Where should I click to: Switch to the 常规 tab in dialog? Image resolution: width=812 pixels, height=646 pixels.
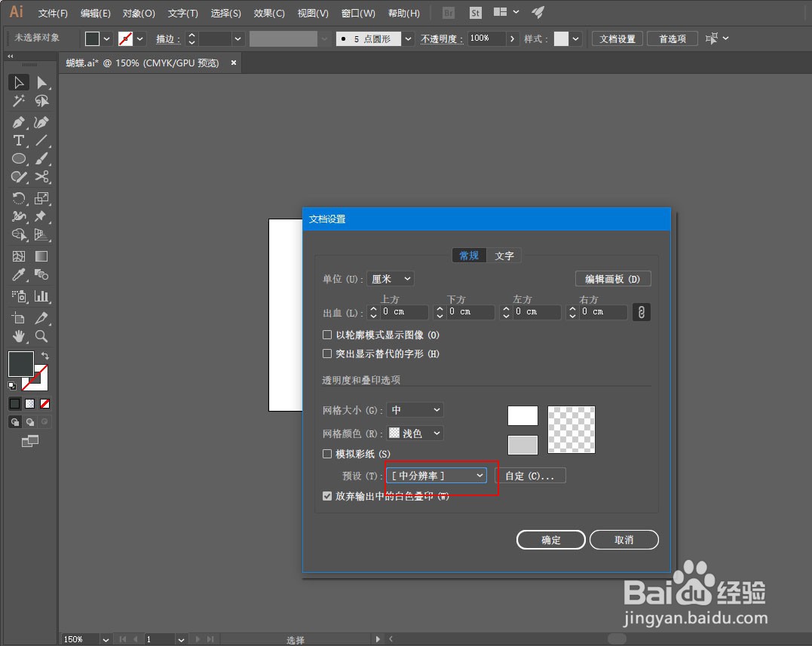tap(469, 256)
